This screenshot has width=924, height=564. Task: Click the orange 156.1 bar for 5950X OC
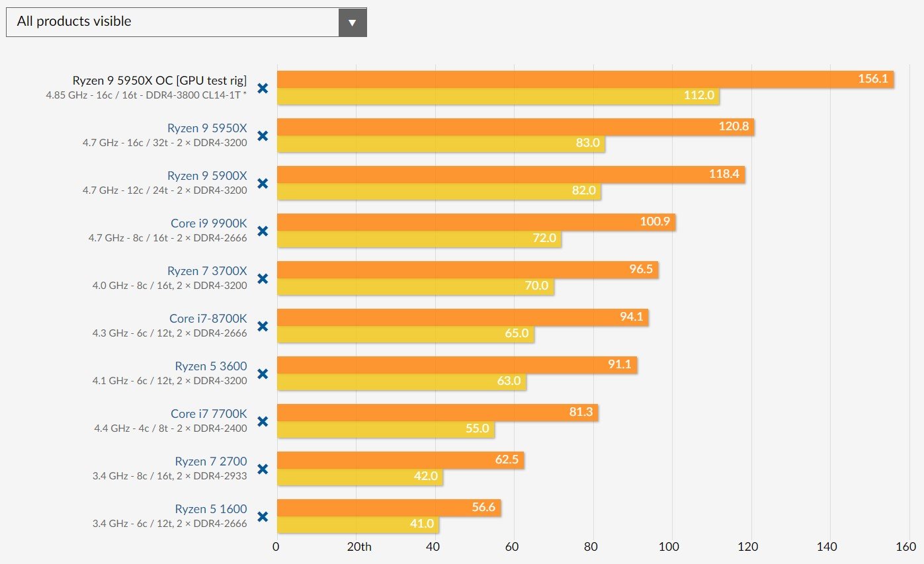[585, 79]
